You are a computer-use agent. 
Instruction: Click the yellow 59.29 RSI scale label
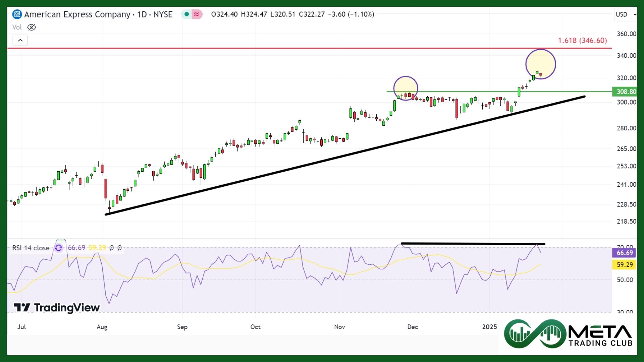click(x=624, y=265)
